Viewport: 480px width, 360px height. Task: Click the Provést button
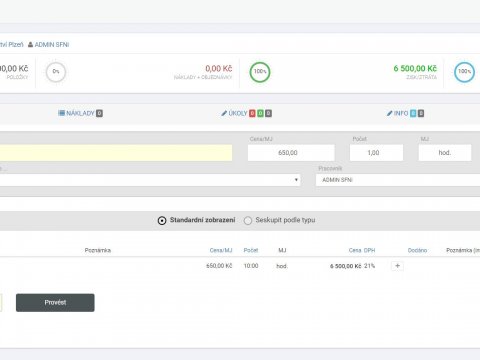(55, 303)
